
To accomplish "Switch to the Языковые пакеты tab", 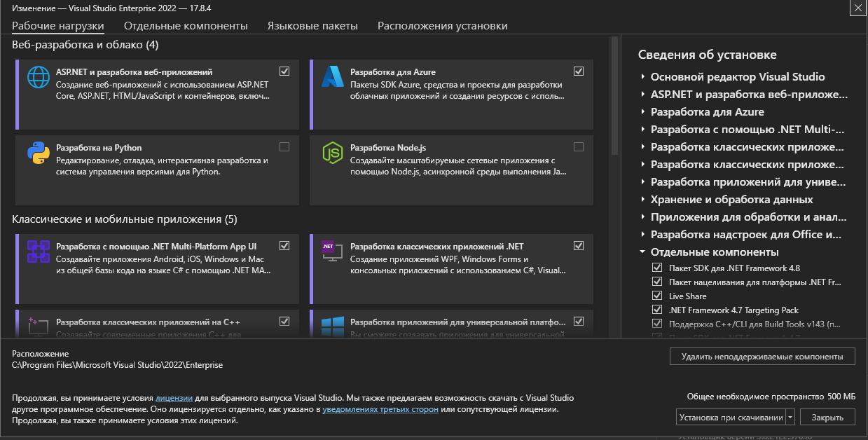I will (312, 26).
